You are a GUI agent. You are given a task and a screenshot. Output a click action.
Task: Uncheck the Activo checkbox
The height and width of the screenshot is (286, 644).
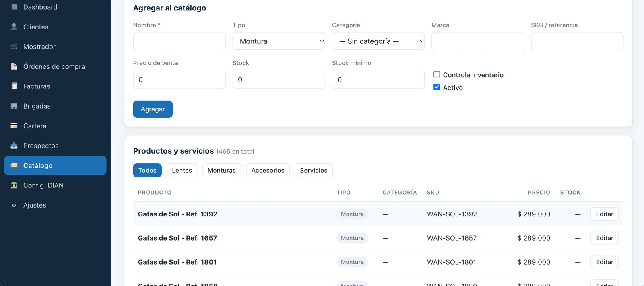coord(437,87)
